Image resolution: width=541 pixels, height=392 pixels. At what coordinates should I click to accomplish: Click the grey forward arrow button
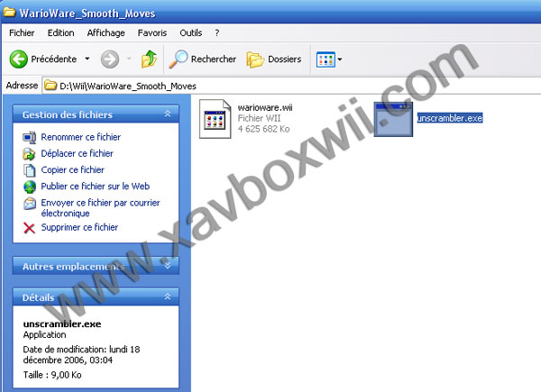pos(110,59)
